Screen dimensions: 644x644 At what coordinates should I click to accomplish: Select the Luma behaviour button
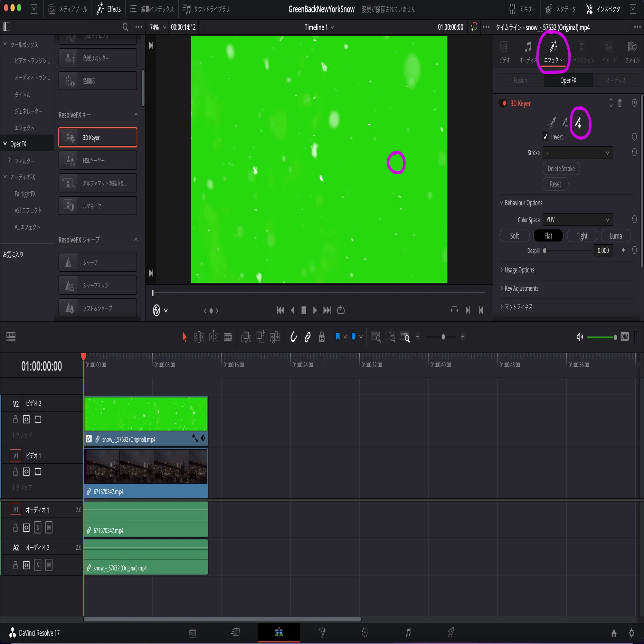[616, 236]
